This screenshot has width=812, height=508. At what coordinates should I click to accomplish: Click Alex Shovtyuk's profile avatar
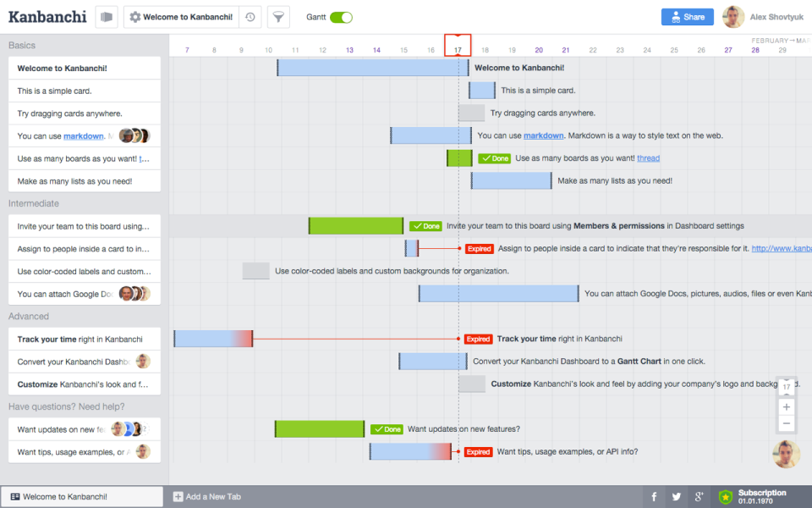point(732,16)
